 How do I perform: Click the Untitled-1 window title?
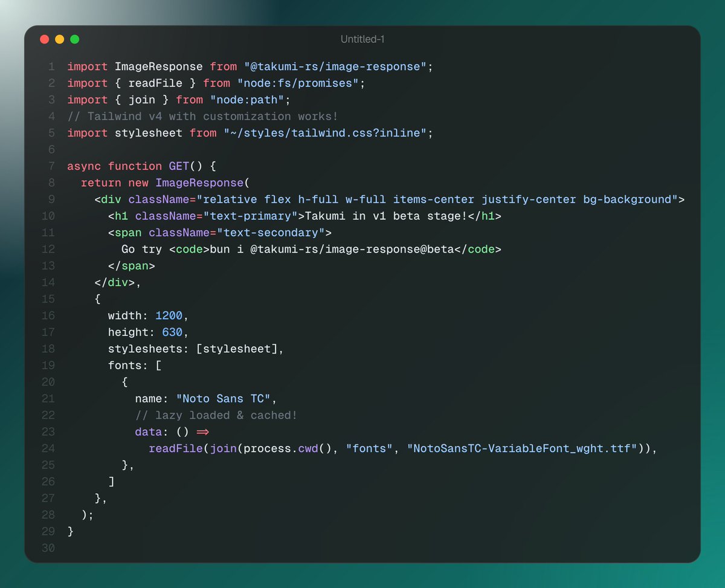coord(362,39)
